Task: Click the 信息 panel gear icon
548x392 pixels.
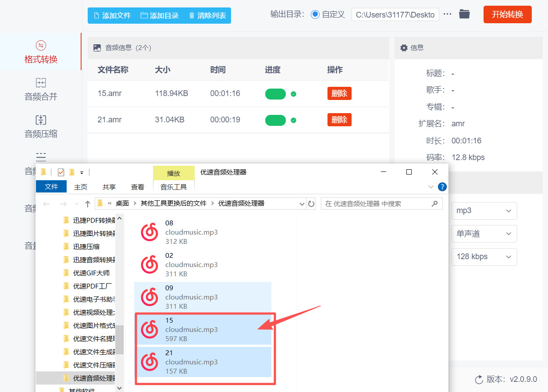Action: tap(404, 48)
